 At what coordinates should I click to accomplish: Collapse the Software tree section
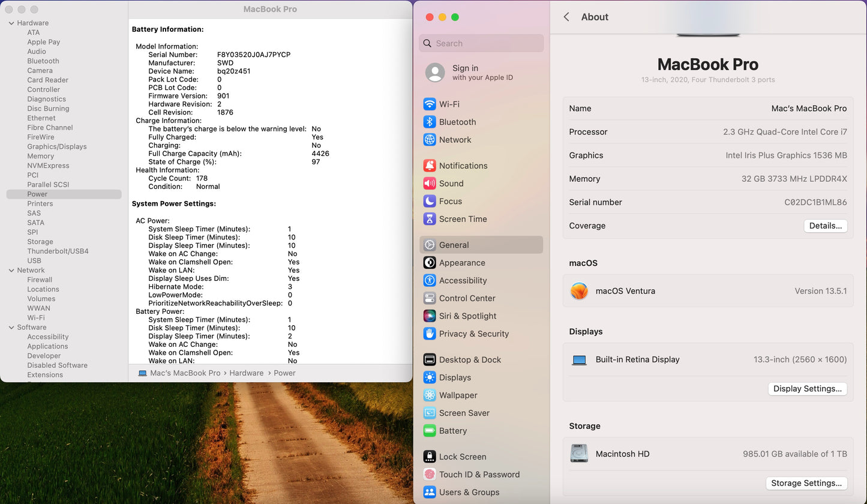coord(11,327)
